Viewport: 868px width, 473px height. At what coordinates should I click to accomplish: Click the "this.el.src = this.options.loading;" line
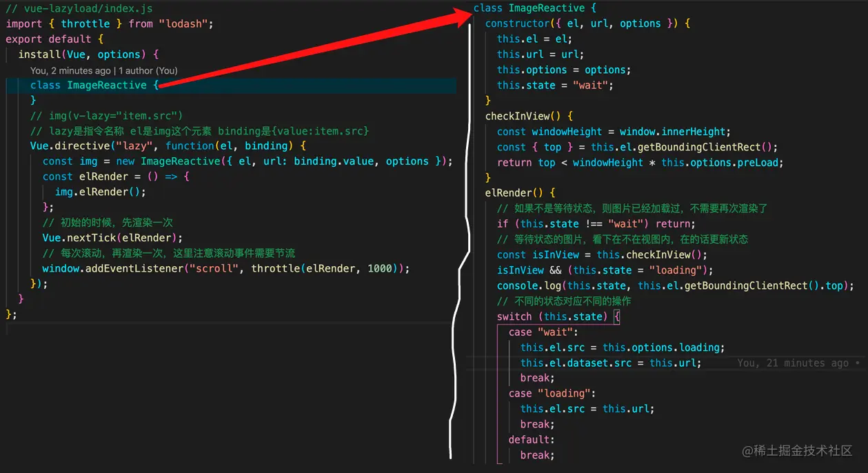click(623, 348)
